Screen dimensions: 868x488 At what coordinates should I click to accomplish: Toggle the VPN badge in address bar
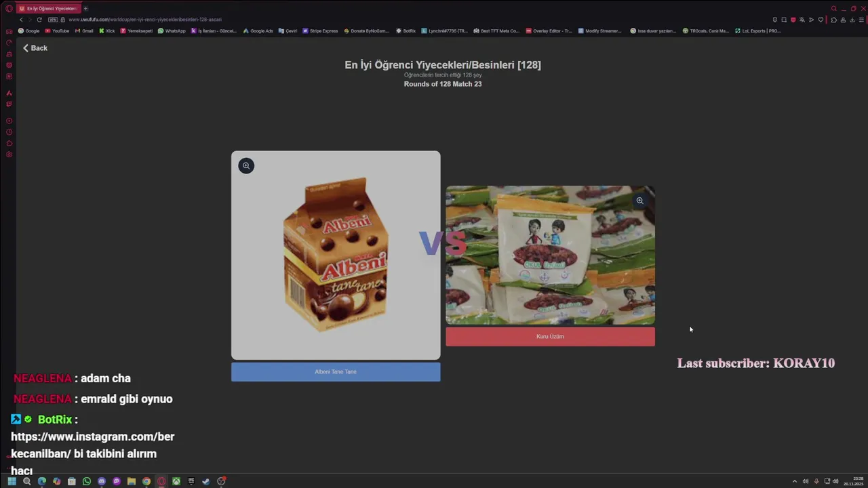(52, 20)
